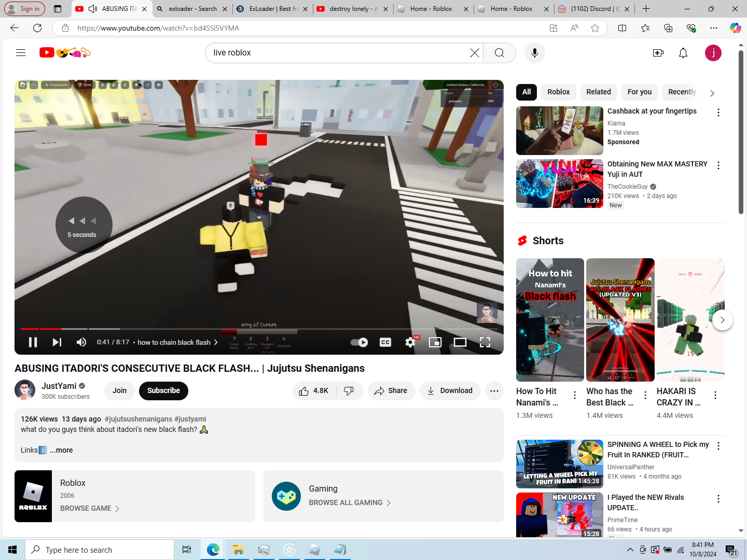Click the magnifier search button
Screen dimensions: 747x560
[499, 53]
